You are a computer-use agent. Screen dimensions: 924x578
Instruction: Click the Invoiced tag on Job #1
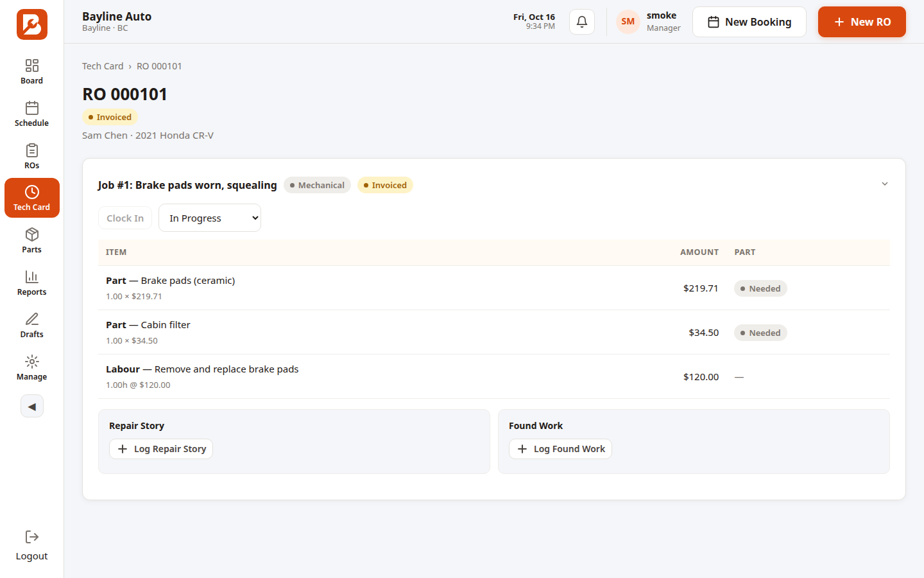click(385, 185)
